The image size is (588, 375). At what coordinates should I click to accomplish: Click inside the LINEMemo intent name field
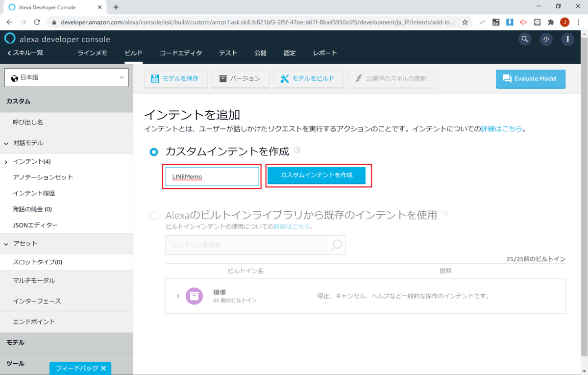click(x=212, y=176)
